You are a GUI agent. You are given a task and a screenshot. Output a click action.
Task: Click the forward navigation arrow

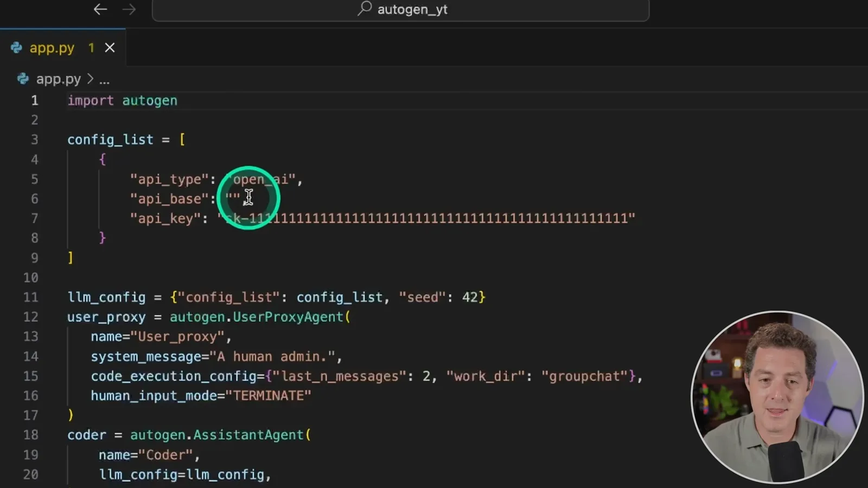[129, 9]
